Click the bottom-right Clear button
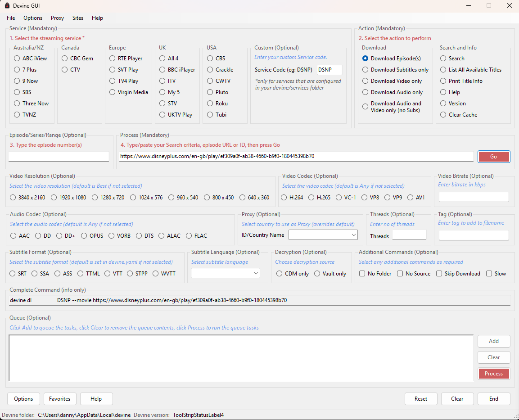The width and height of the screenshot is (519, 420). point(457,399)
